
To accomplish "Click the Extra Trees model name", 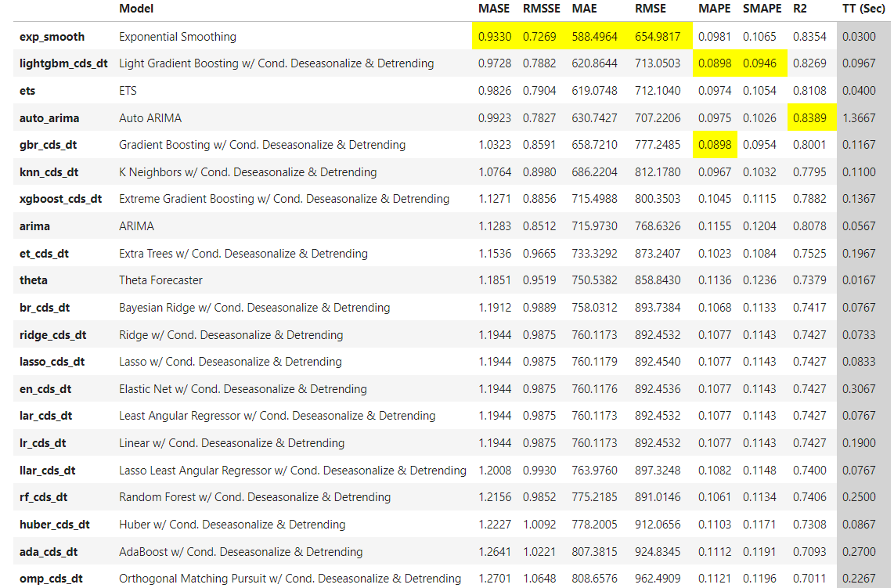I will tap(243, 253).
